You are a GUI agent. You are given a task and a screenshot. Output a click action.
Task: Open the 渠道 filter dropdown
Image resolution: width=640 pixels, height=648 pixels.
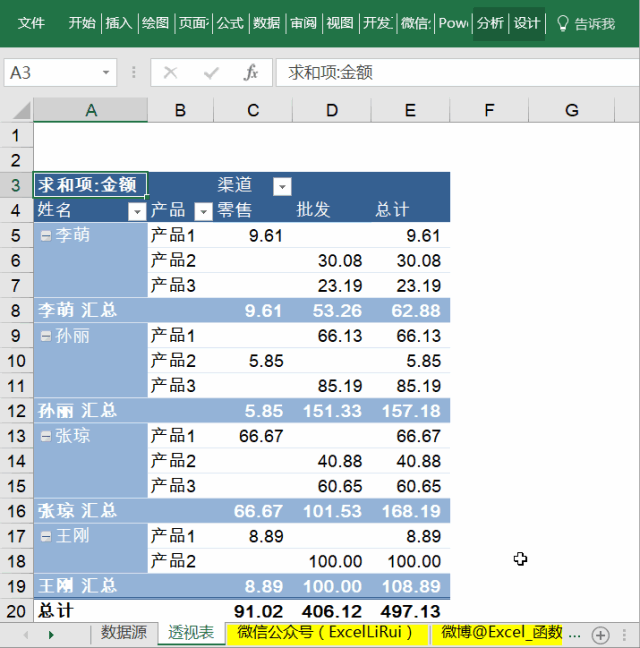(x=282, y=186)
